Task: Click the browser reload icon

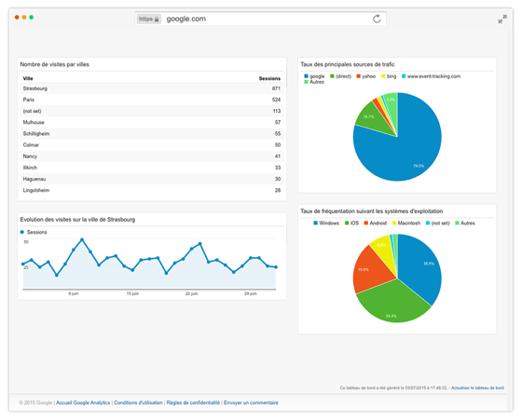Action: 377,19
